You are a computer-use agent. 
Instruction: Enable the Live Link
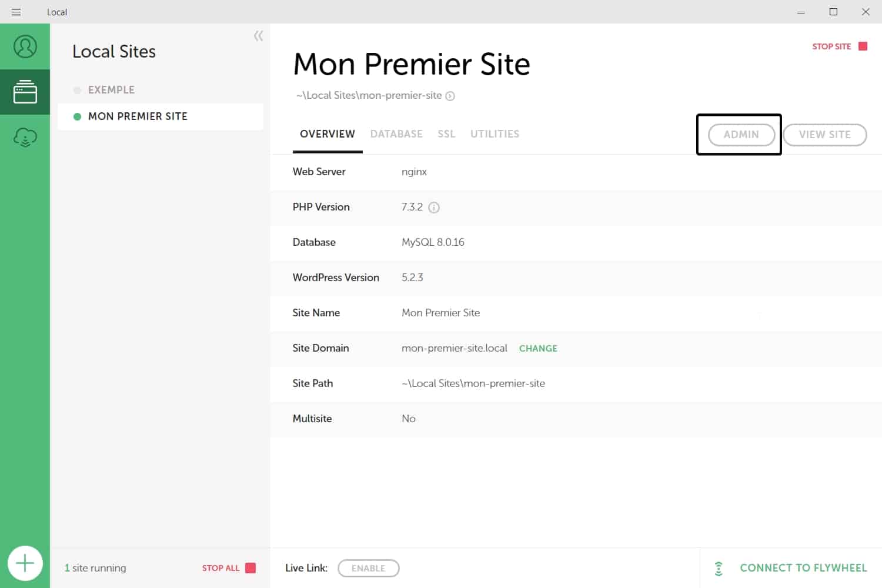(368, 569)
